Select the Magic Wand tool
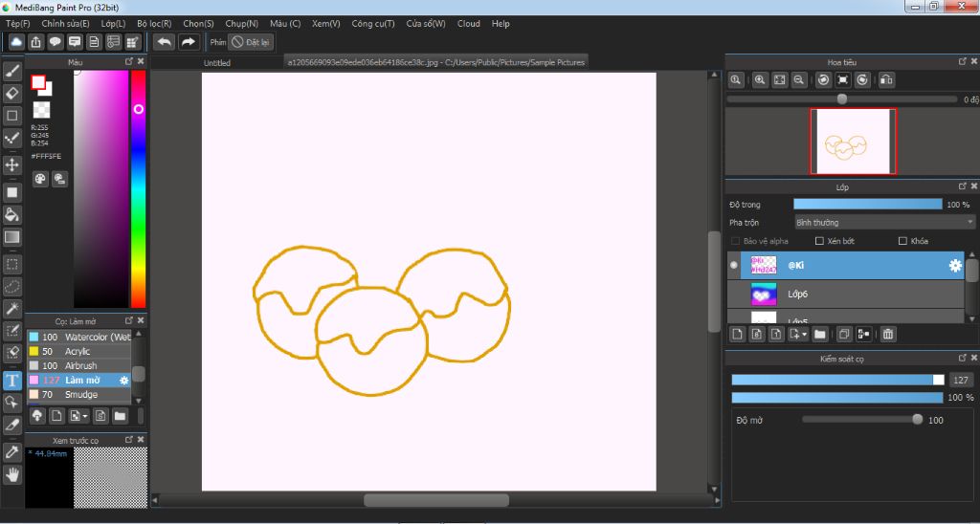 [11, 308]
